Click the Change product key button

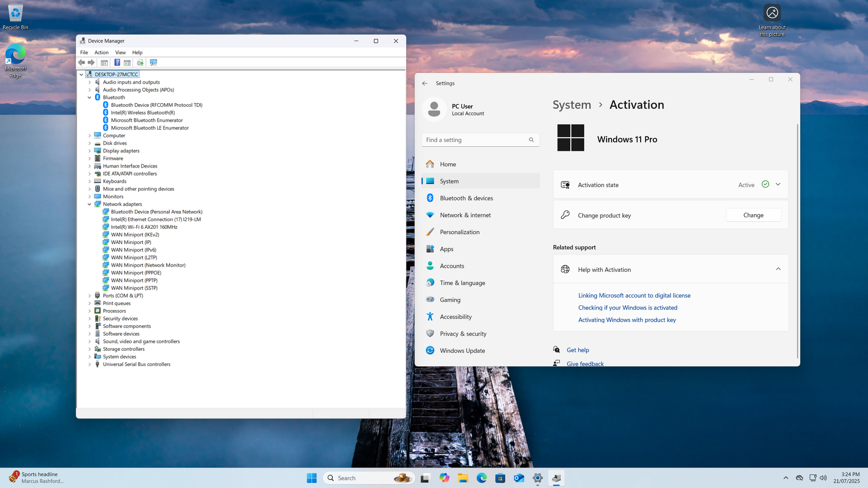click(753, 215)
